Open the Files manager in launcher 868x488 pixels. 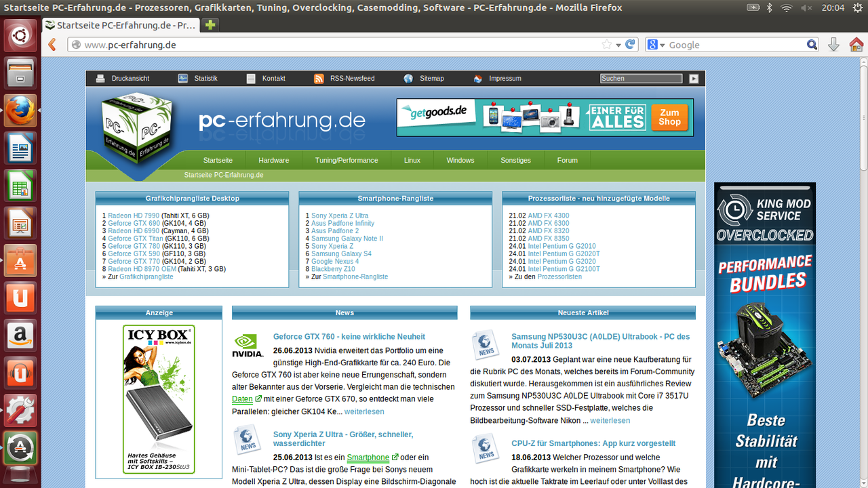(20, 73)
